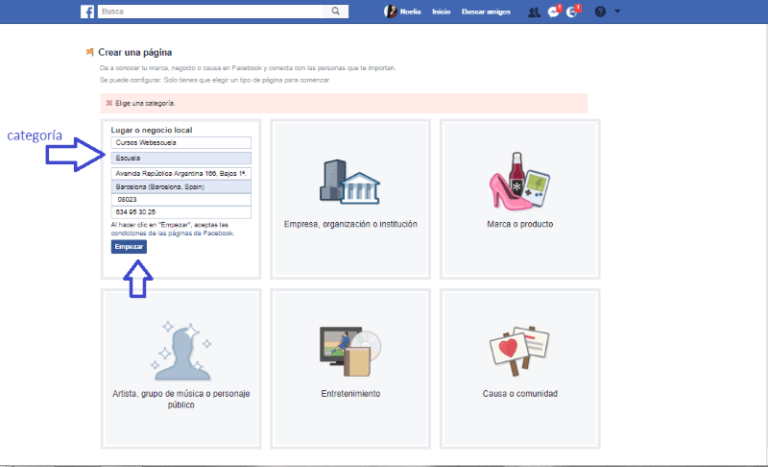Screen dimensions: 768x467
Task: Select the buildings icon for Empresa
Action: [350, 181]
